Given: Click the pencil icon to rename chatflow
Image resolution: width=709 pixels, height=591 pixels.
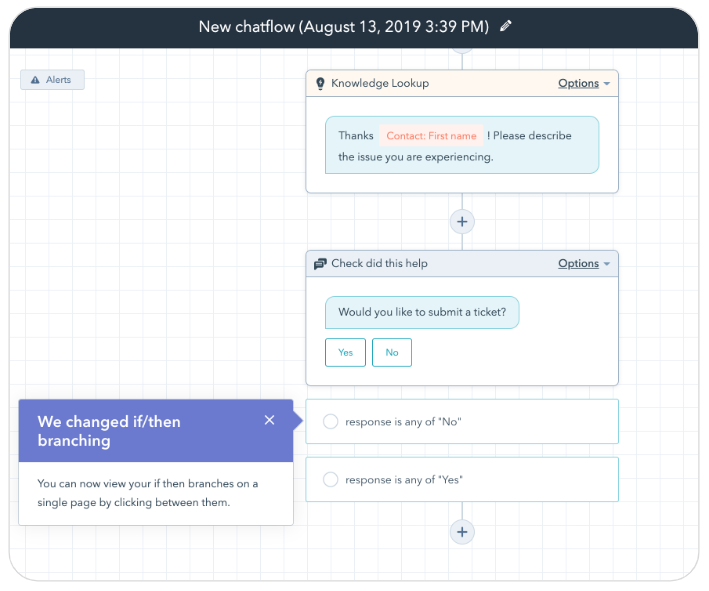Looking at the screenshot, I should [x=506, y=26].
